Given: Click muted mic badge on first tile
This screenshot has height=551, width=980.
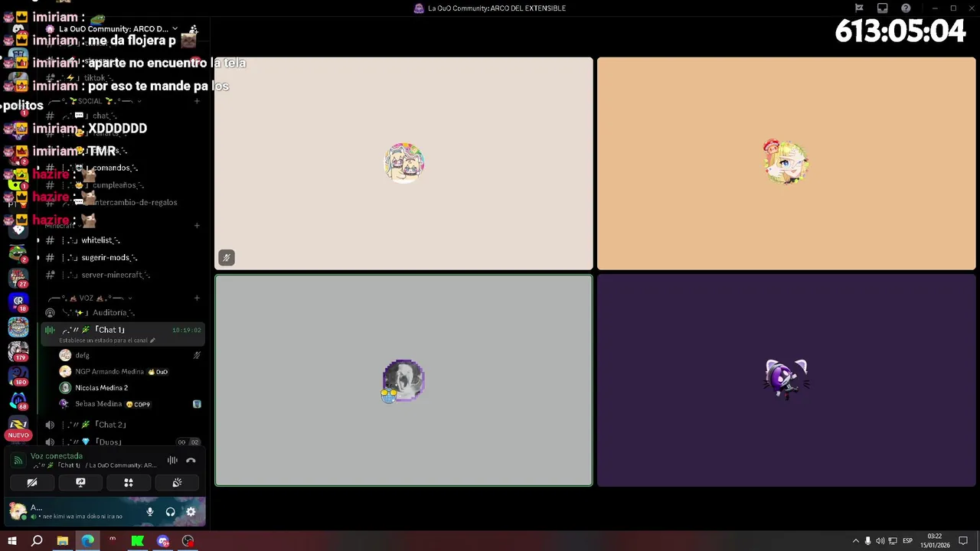Looking at the screenshot, I should [226, 258].
